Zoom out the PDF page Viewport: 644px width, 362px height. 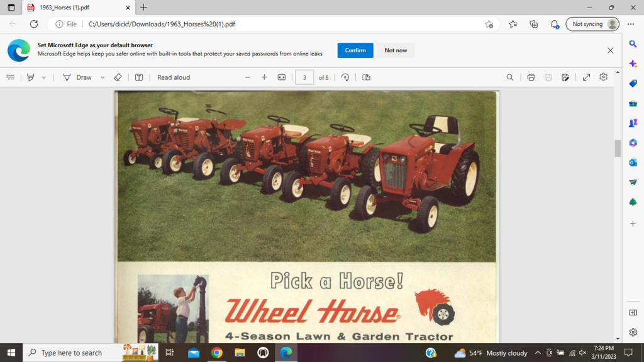247,77
